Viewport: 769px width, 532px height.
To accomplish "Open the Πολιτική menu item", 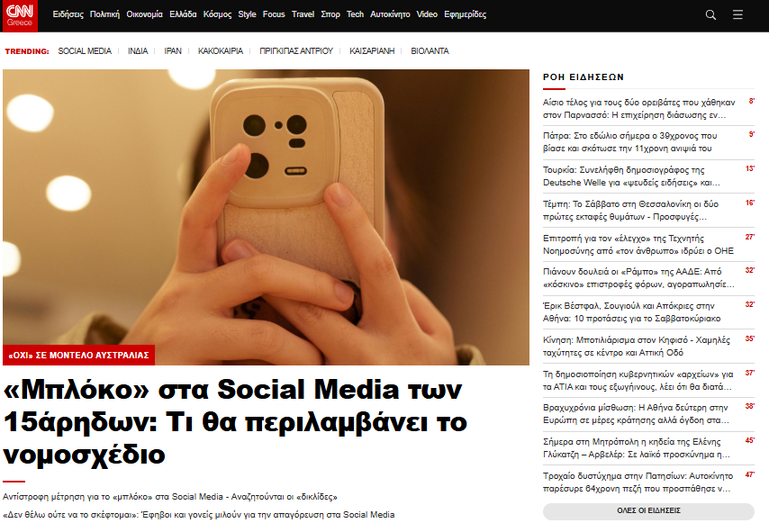I will click(104, 14).
